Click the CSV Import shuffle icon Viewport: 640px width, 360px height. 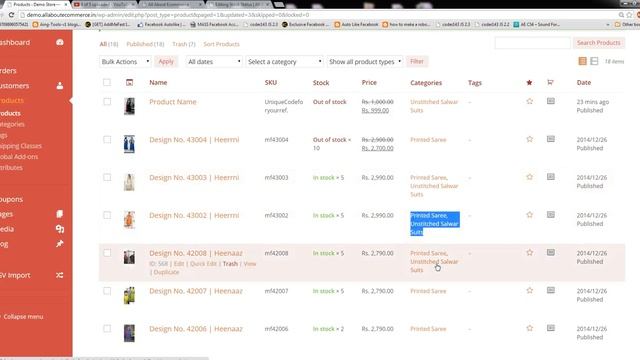[x=60, y=275]
